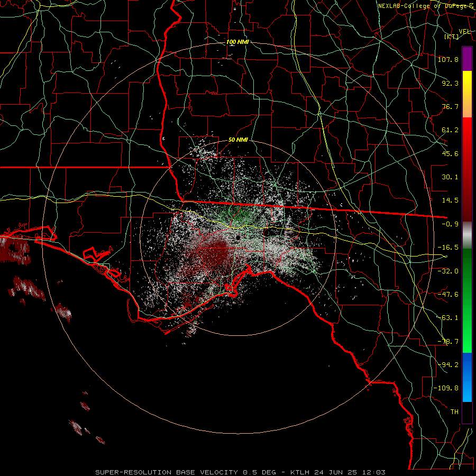
Task: Select the -78.7 scale value
Action: pos(448,342)
